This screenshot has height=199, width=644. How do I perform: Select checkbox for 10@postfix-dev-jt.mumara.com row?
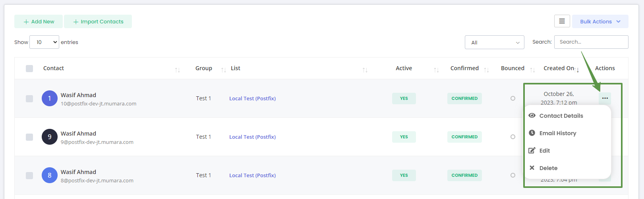pos(29,98)
